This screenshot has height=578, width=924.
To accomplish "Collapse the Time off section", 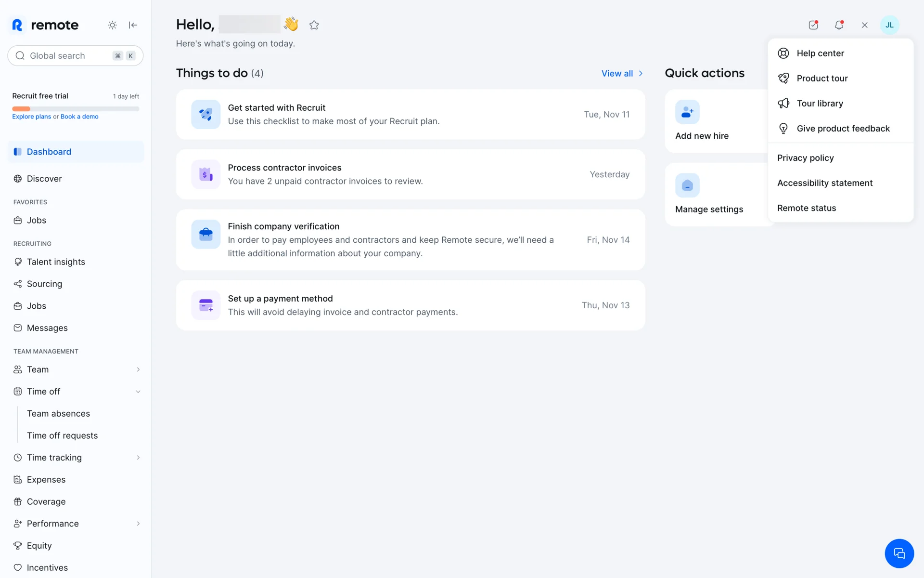I will [x=138, y=392].
